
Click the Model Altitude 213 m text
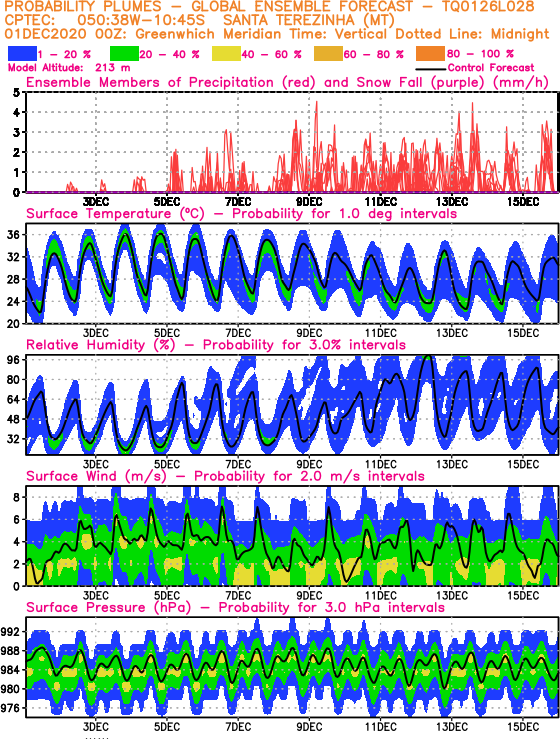[x=69, y=68]
